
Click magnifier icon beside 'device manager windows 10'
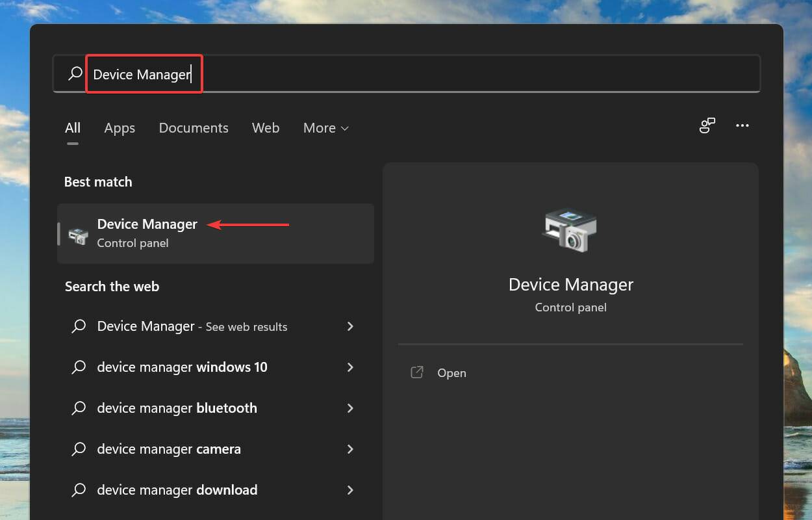tap(79, 367)
